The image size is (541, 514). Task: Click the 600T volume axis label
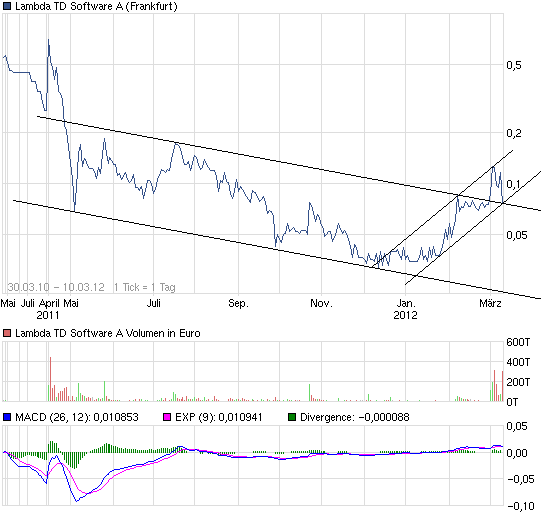(518, 342)
